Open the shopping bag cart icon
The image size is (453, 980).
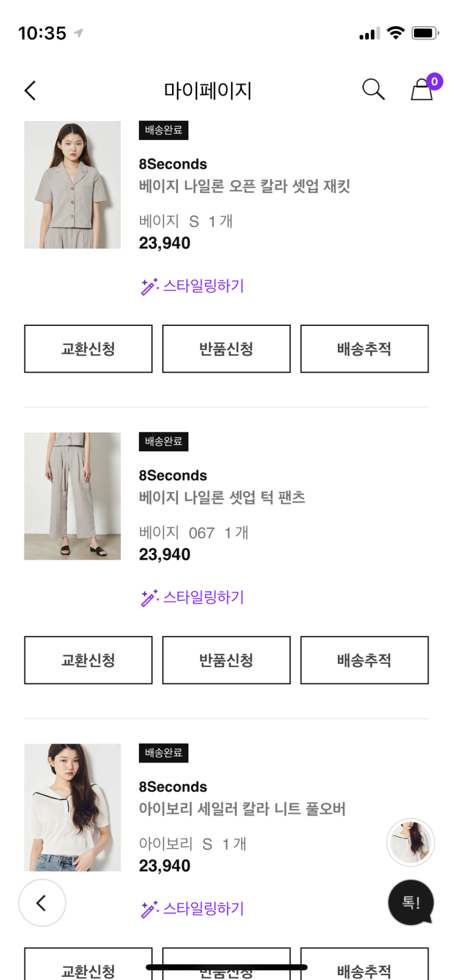point(422,90)
